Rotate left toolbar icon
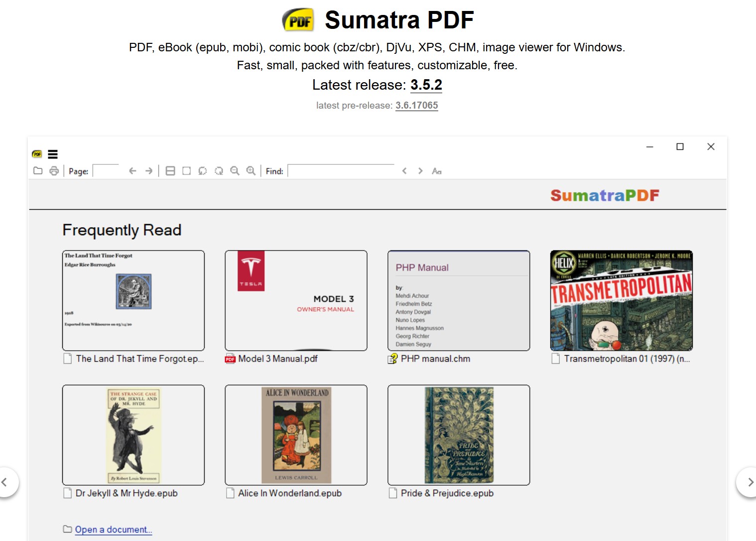This screenshot has height=541, width=756. [202, 171]
